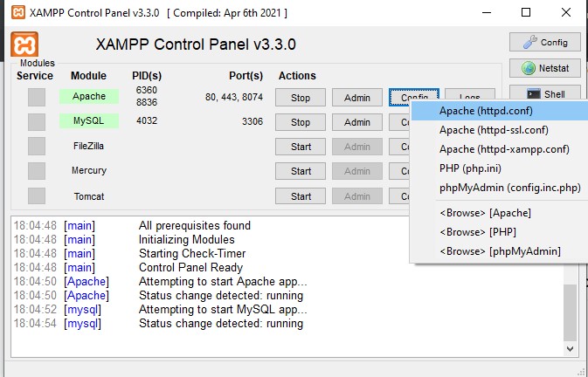Select <Browse> [Apache] menu entry
Image resolution: width=588 pixels, height=377 pixels.
500,213
